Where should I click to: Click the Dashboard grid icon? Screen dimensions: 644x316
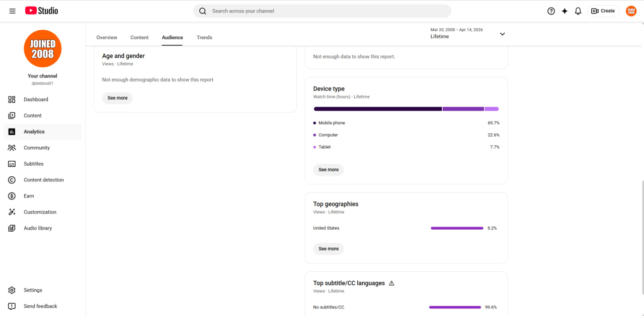coord(12,99)
